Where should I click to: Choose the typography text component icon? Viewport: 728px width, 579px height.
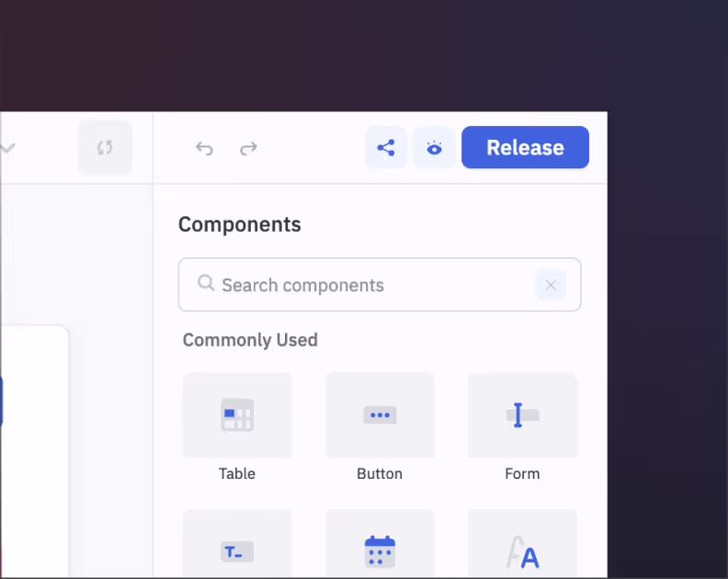(x=522, y=551)
